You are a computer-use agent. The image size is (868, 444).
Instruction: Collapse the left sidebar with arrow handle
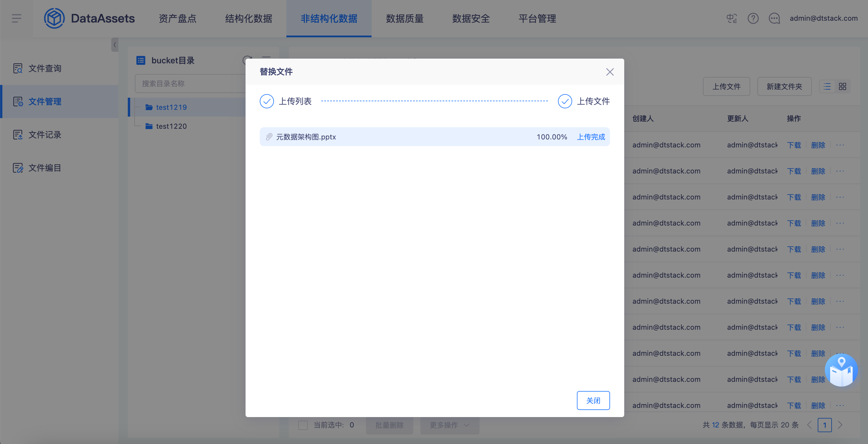click(114, 44)
